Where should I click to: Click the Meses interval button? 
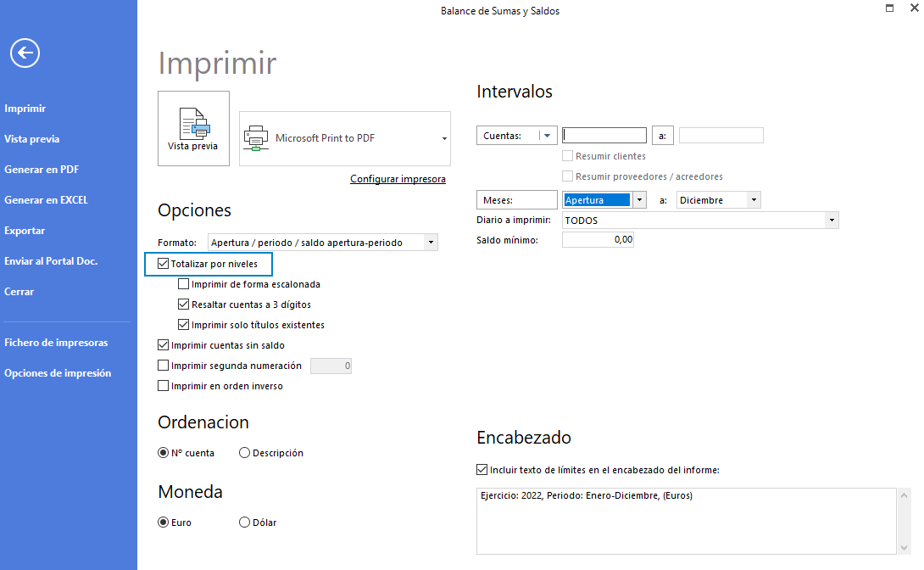click(516, 200)
